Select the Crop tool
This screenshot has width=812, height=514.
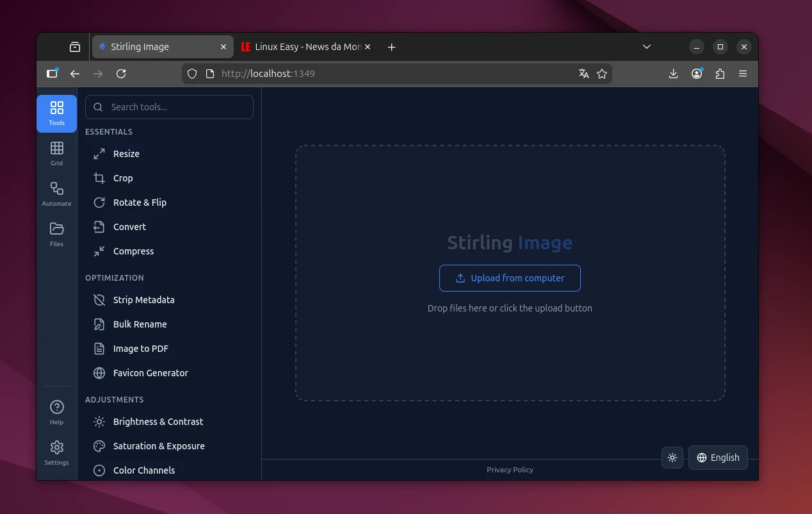point(122,178)
